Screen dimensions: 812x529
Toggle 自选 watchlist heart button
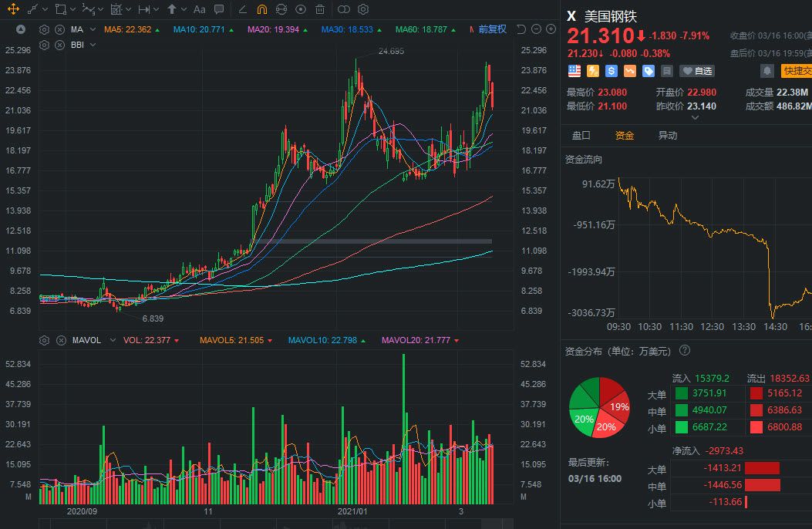pyautogui.click(x=696, y=71)
